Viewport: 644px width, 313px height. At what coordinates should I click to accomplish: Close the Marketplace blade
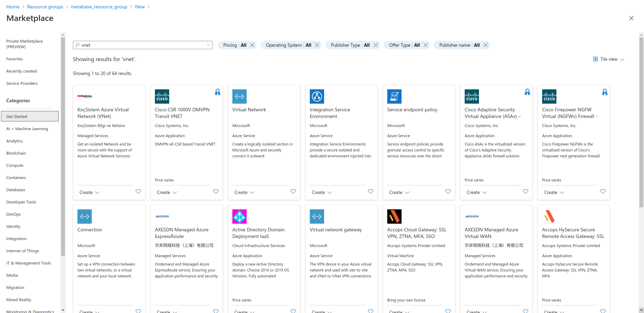(x=631, y=18)
